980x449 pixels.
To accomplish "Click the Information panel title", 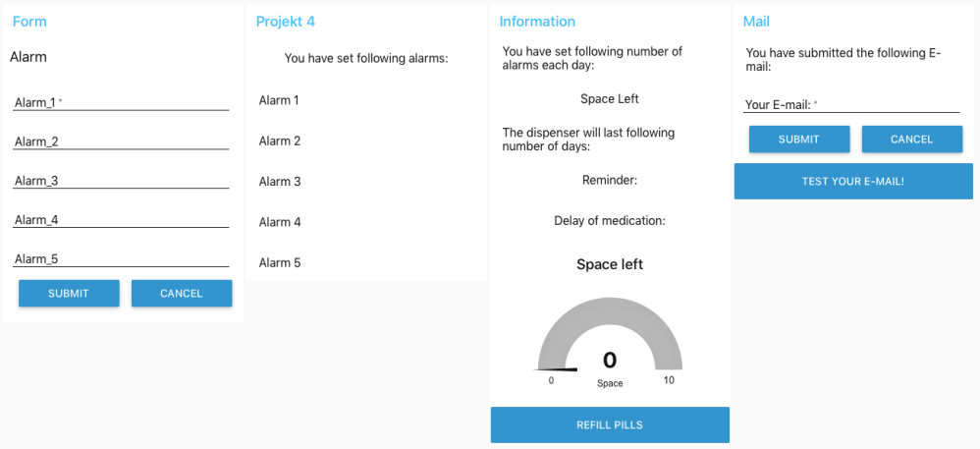I will [x=537, y=22].
